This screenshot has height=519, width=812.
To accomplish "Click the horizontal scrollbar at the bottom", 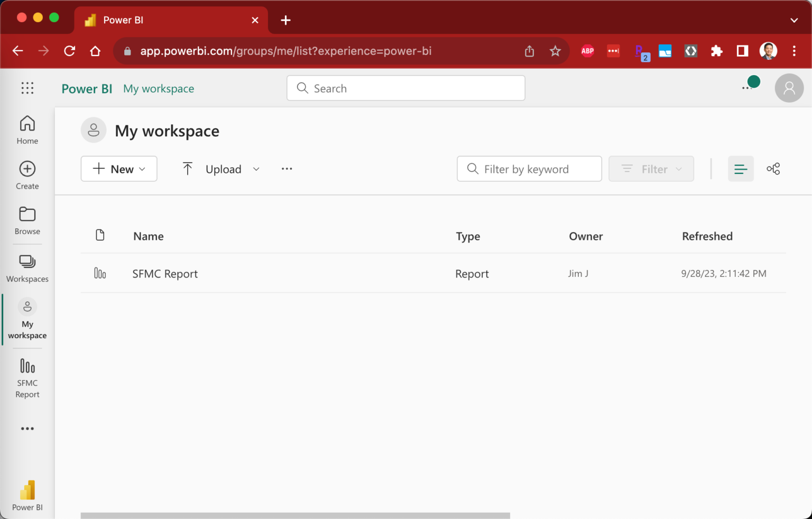I will [294, 514].
